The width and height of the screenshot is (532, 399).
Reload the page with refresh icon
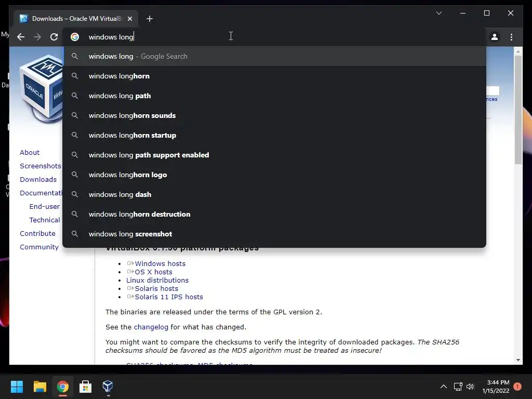(54, 37)
